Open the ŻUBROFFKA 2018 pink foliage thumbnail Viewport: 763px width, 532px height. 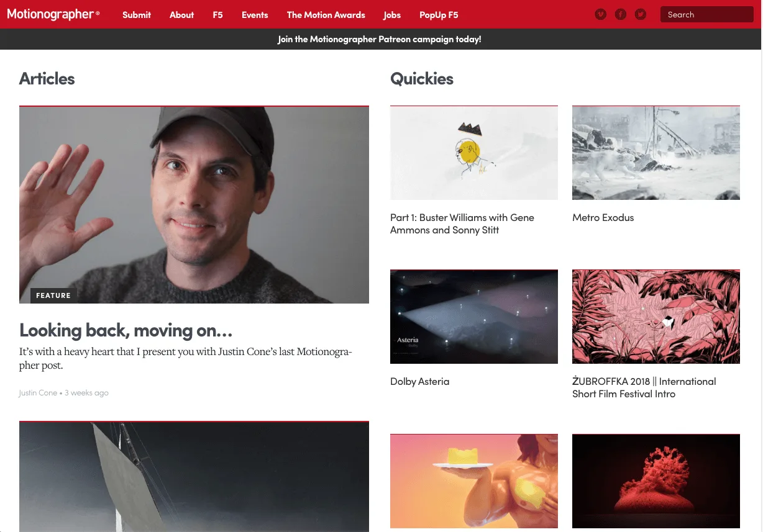(x=656, y=317)
